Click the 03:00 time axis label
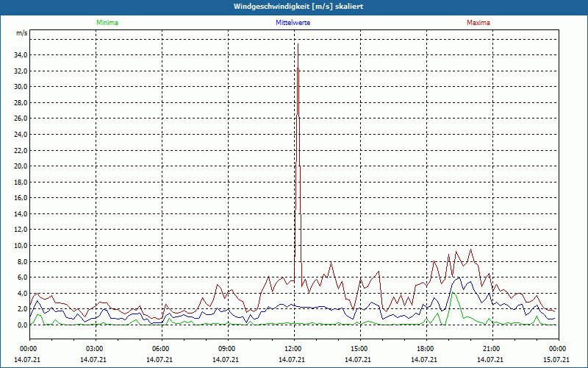Screen dimensions: 588x368 pos(96,349)
